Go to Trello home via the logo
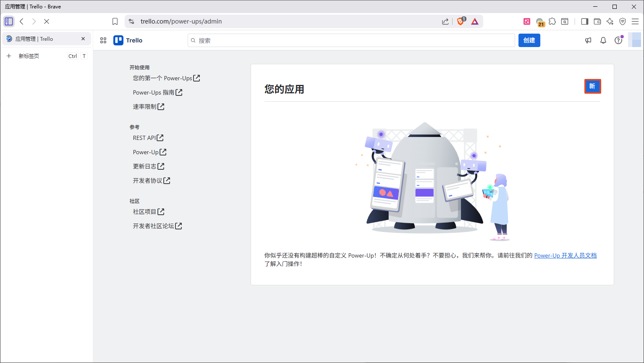 [x=128, y=40]
